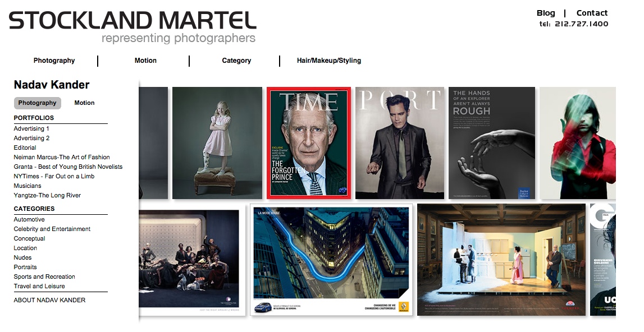This screenshot has width=644, height=332.
Task: View the PORT magazine cover image
Action: pyautogui.click(x=400, y=143)
